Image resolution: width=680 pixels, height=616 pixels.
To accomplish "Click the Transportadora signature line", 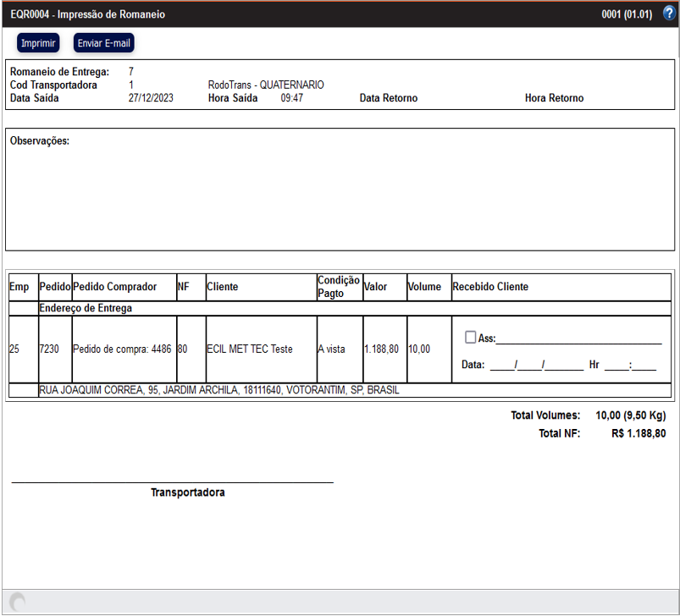I will (x=172, y=482).
